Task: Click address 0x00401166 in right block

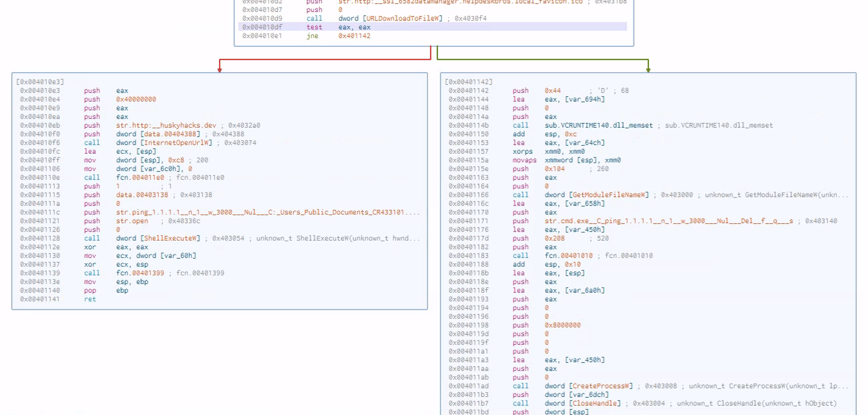Action: coord(469,195)
